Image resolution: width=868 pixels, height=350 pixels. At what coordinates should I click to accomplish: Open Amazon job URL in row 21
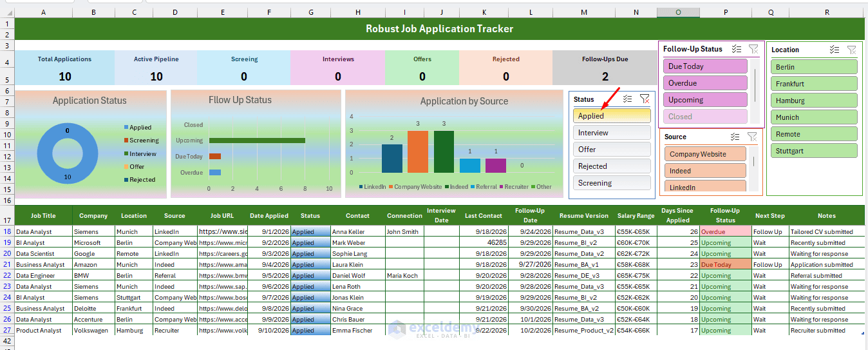point(223,264)
